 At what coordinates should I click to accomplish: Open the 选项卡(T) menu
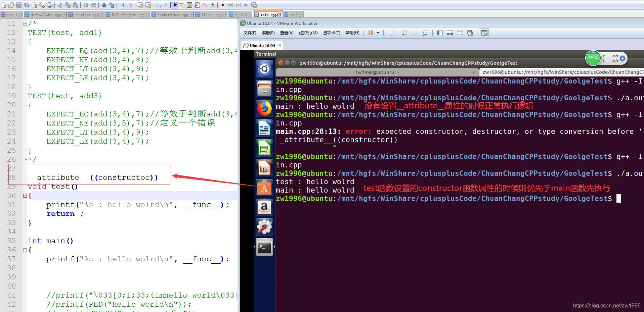pos(332,33)
